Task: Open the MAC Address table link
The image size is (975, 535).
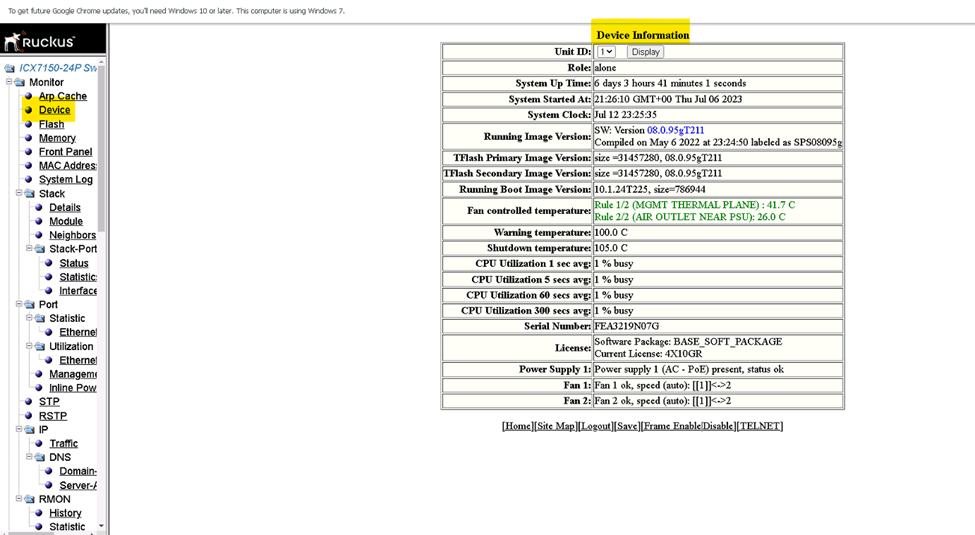Action: pyautogui.click(x=67, y=165)
